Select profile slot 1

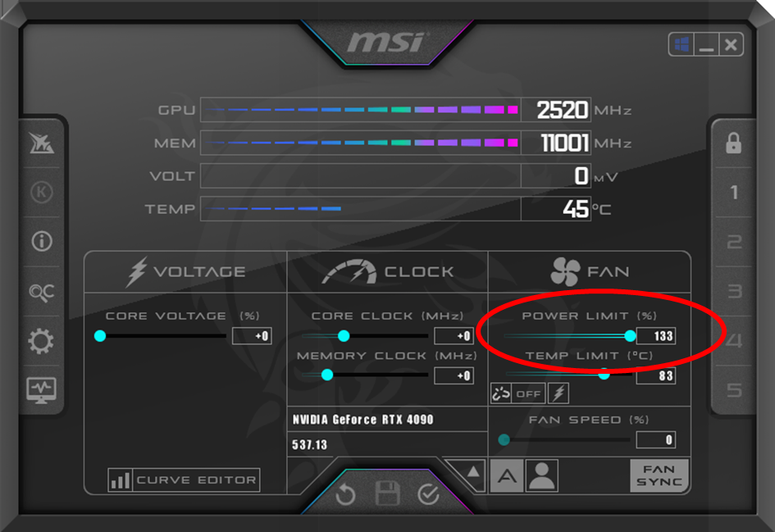click(x=735, y=192)
